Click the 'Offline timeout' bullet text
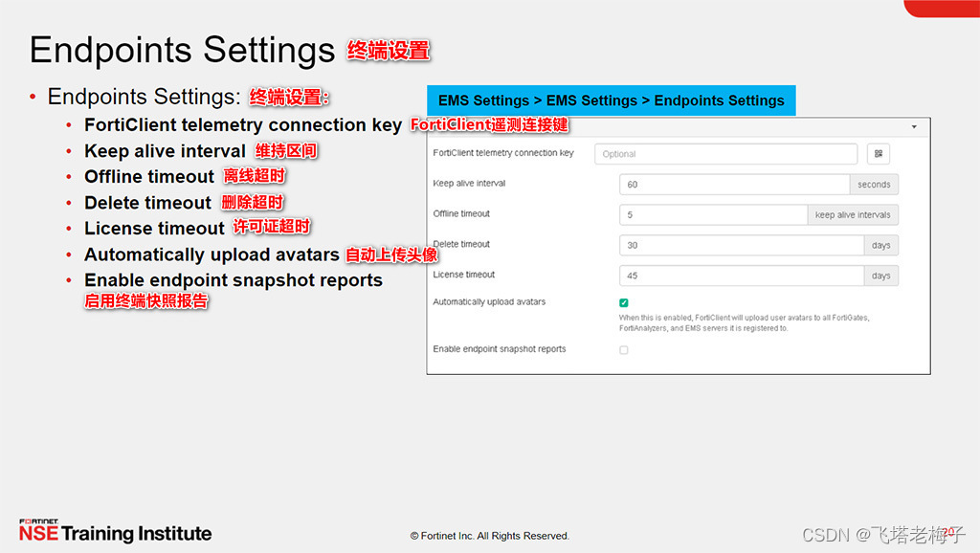 tap(149, 177)
